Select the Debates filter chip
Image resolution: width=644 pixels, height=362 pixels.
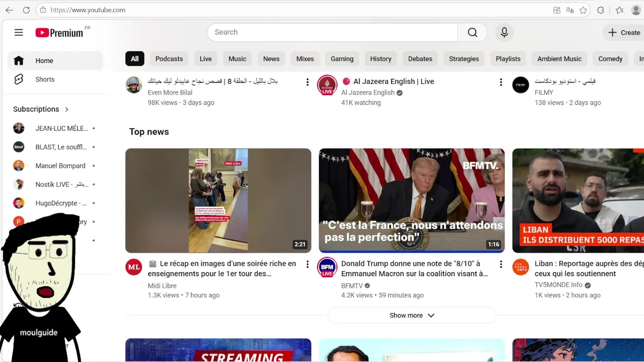click(x=420, y=59)
